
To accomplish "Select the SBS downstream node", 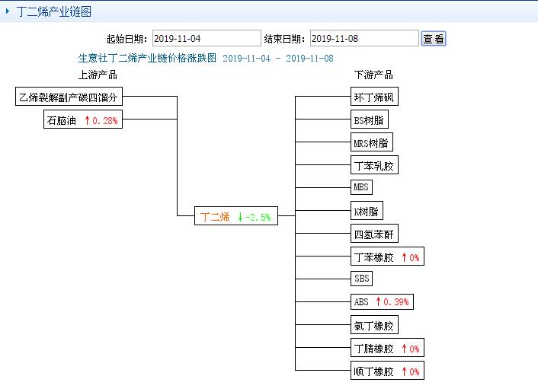I will pyautogui.click(x=361, y=279).
